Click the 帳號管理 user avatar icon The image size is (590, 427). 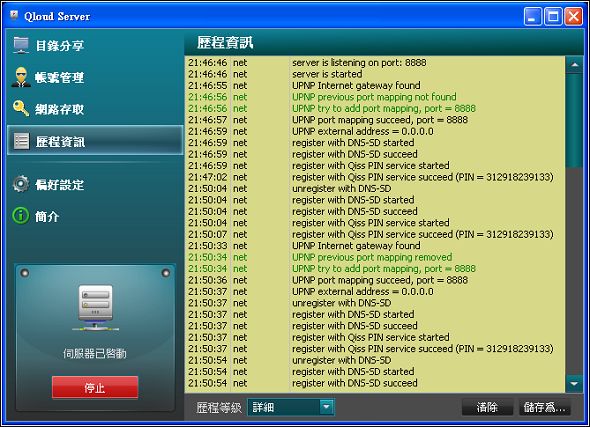(x=21, y=77)
